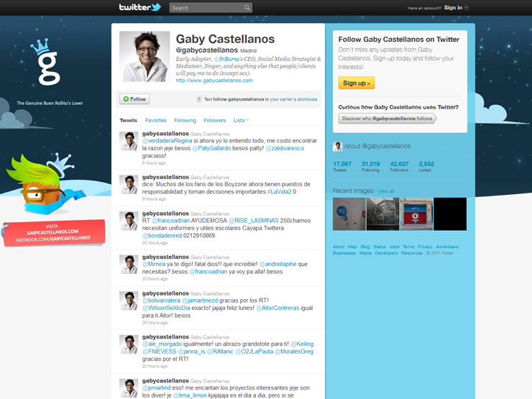Open the red storefront recent image
Screen dimensions: 532x399
(416, 214)
